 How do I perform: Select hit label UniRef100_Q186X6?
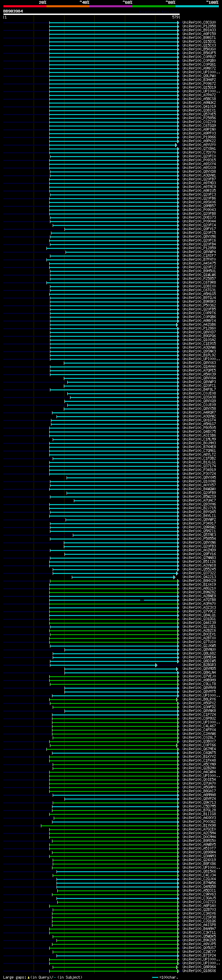click(x=199, y=971)
